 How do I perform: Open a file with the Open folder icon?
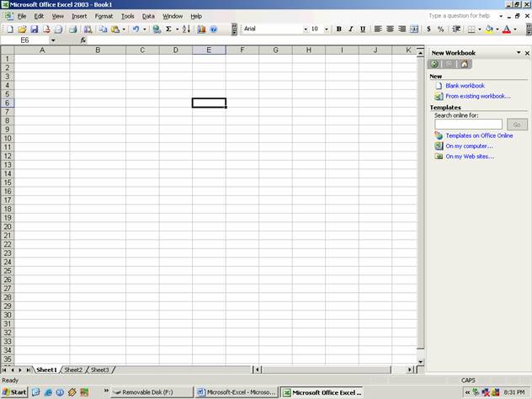click(x=22, y=29)
